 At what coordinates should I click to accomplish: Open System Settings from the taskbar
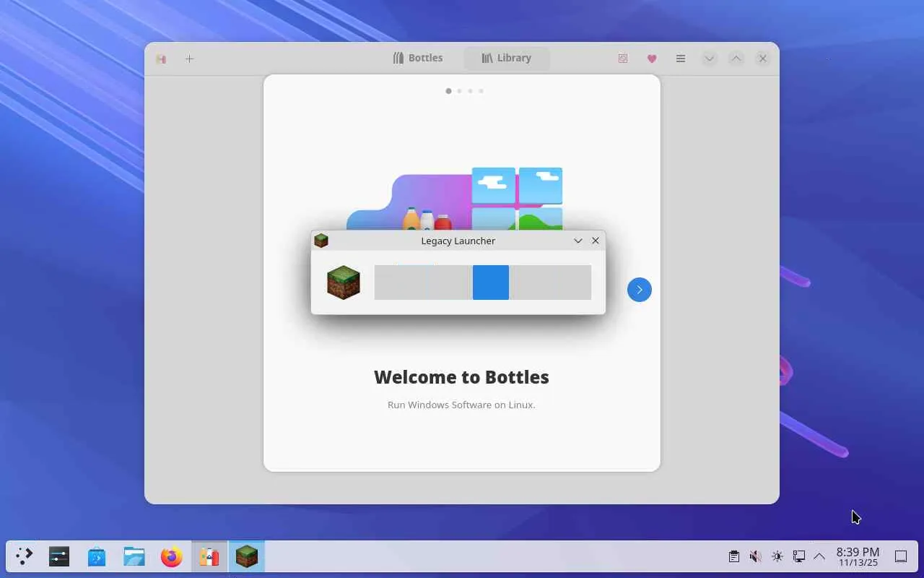(x=59, y=556)
